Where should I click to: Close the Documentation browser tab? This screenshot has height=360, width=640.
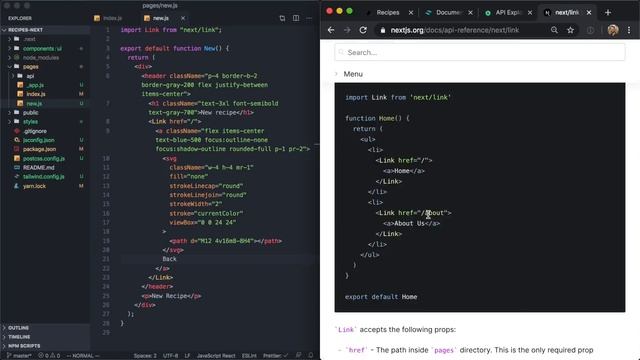click(x=470, y=13)
